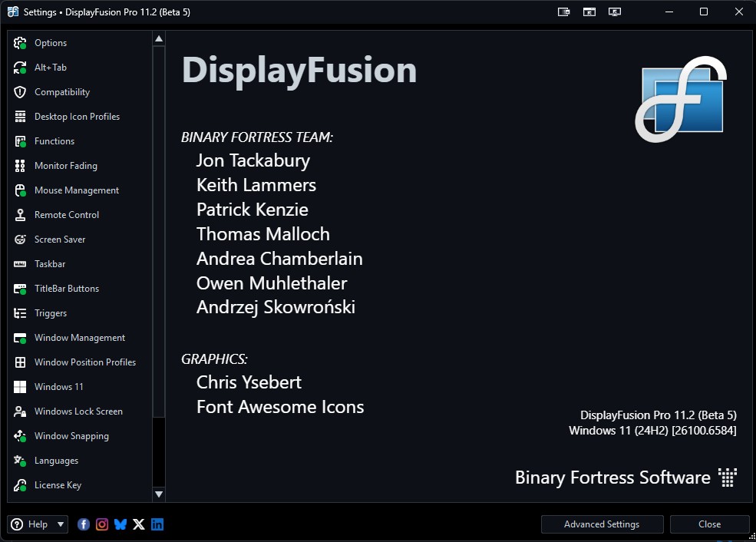Select Window Snapping in the sidebar
756x542 pixels.
point(71,436)
